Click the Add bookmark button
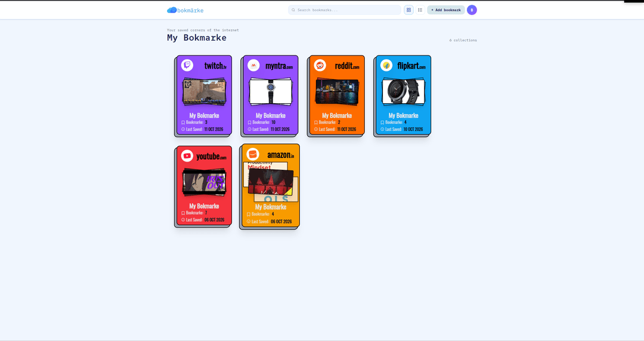Viewport: 644px width, 341px height. point(446,10)
